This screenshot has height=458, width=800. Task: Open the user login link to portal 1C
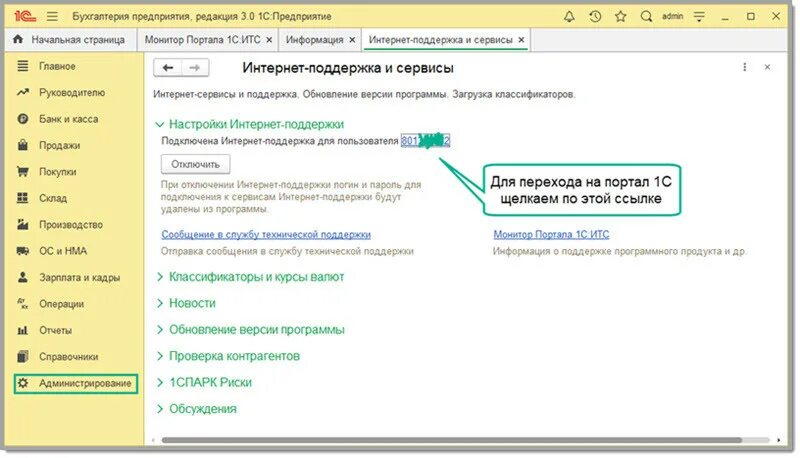(426, 140)
